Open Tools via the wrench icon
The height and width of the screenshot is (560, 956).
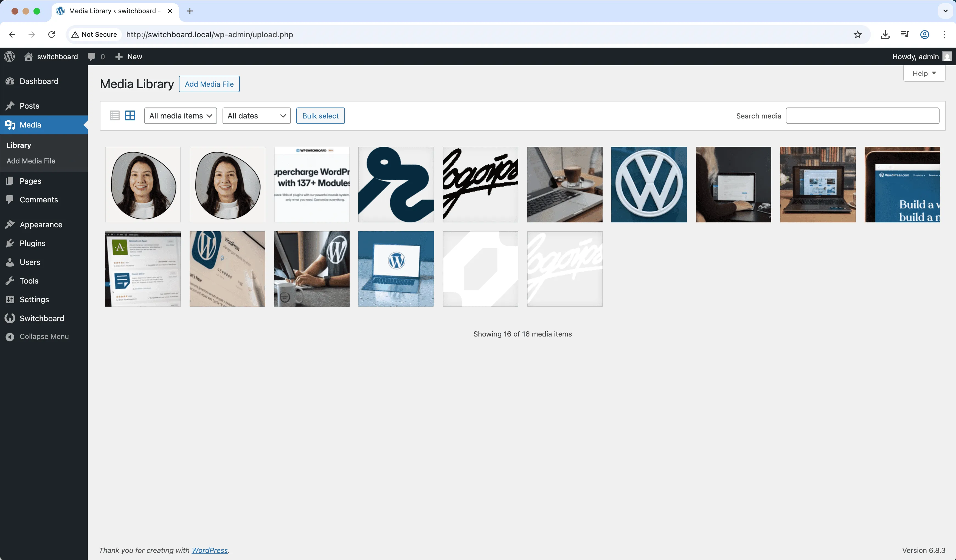click(x=10, y=281)
